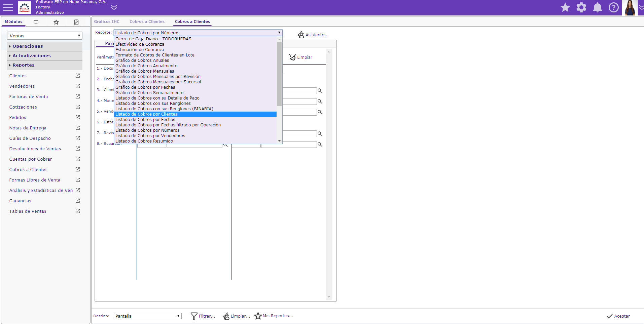
Task: Open Cobros a Clientes external icon
Action: (78, 169)
